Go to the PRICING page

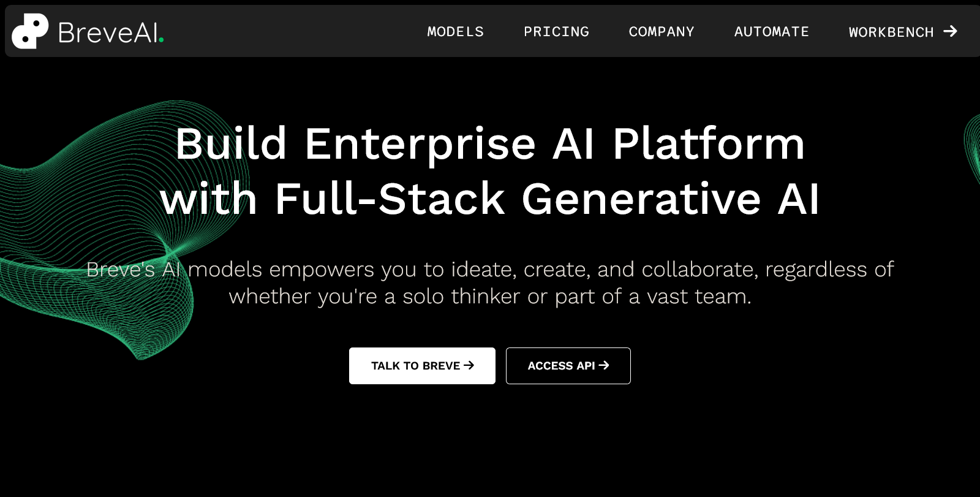556,32
